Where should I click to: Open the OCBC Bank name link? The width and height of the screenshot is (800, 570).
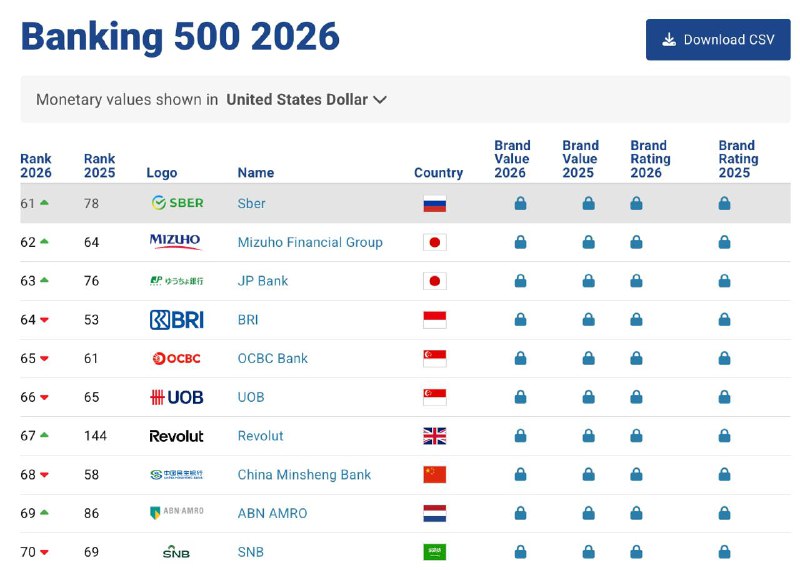[272, 358]
